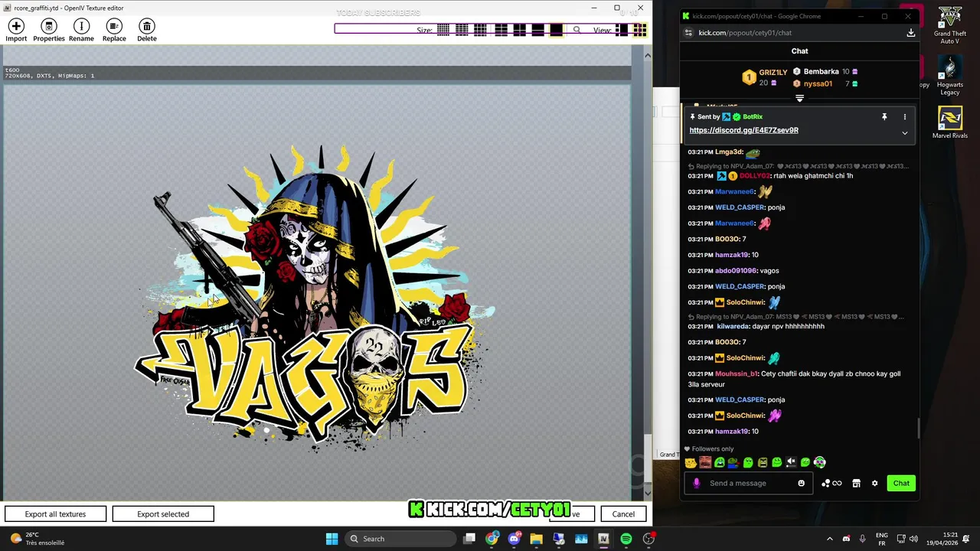This screenshot has height=551, width=980.
Task: Click the muted speaker emote
Action: [x=792, y=462]
